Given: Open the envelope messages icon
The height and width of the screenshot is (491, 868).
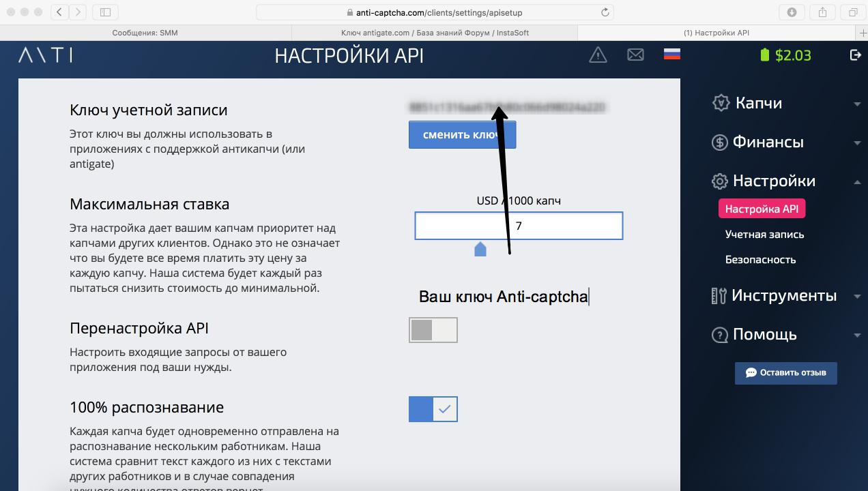Looking at the screenshot, I should 635,55.
